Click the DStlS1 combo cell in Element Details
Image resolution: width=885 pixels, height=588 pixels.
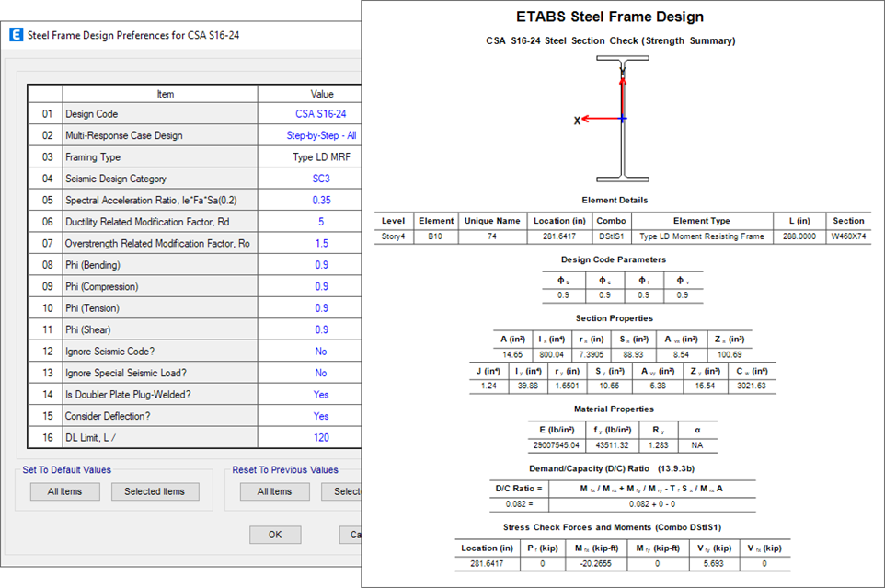click(611, 236)
